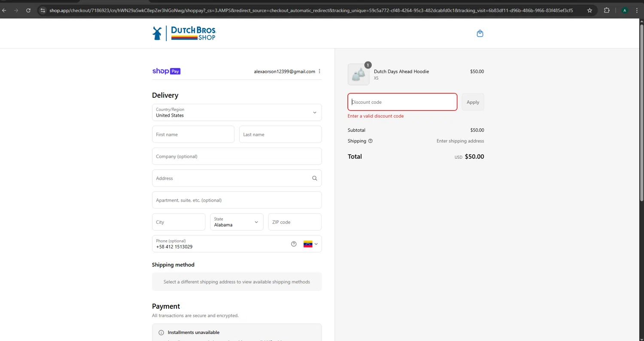This screenshot has width=644, height=341.
Task: Click the Shipping info question icon
Action: coord(371,141)
